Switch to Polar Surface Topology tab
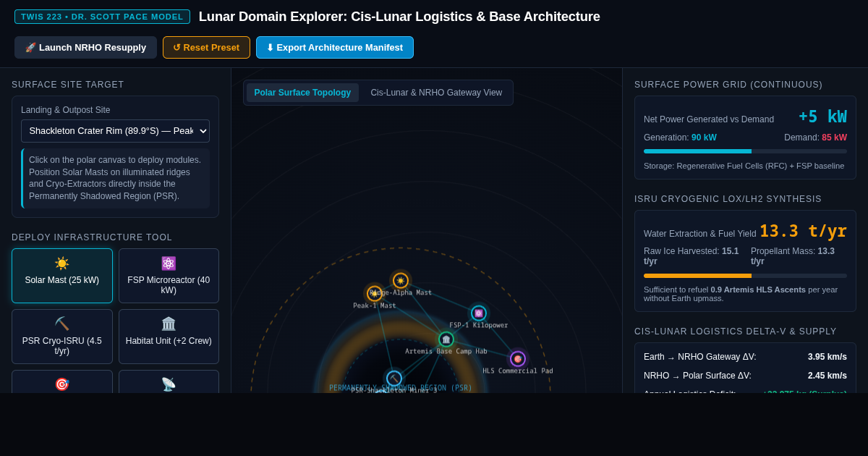 pyautogui.click(x=302, y=93)
